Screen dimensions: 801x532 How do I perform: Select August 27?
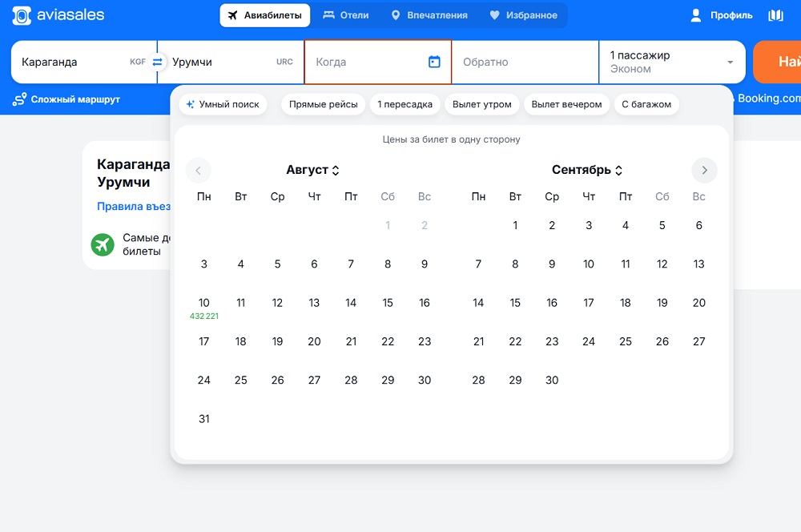point(314,381)
